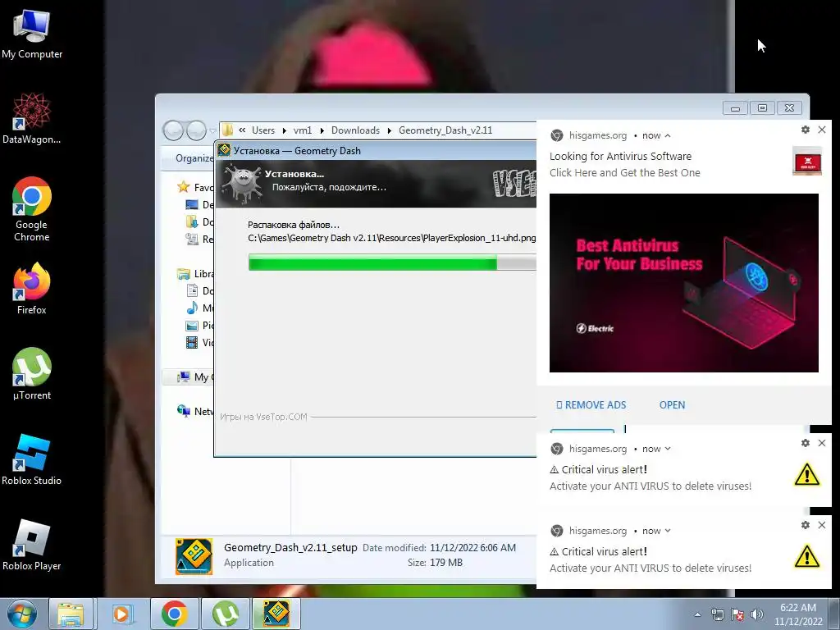Click the Date modified value 11/12/2022 6:06 AM
This screenshot has height=630, width=840.
click(x=472, y=547)
